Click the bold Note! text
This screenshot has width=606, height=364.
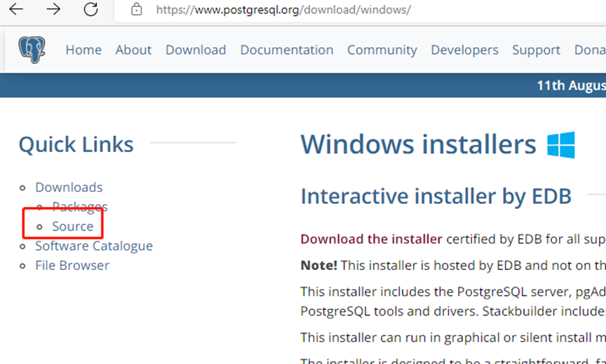pos(319,265)
